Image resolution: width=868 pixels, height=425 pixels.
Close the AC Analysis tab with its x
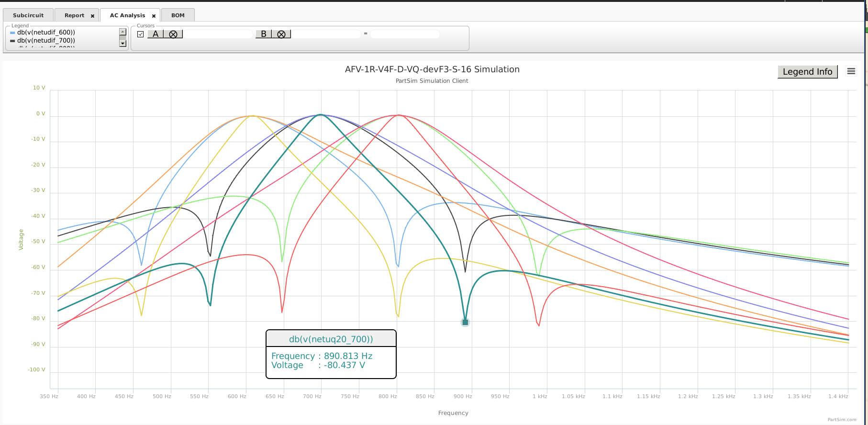(x=154, y=16)
